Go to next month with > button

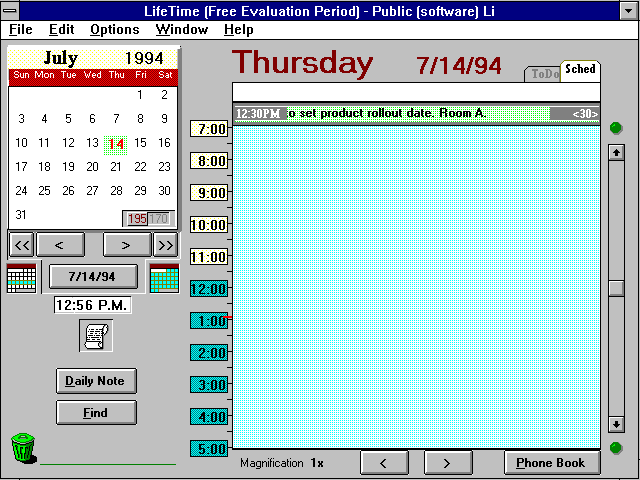[127, 245]
